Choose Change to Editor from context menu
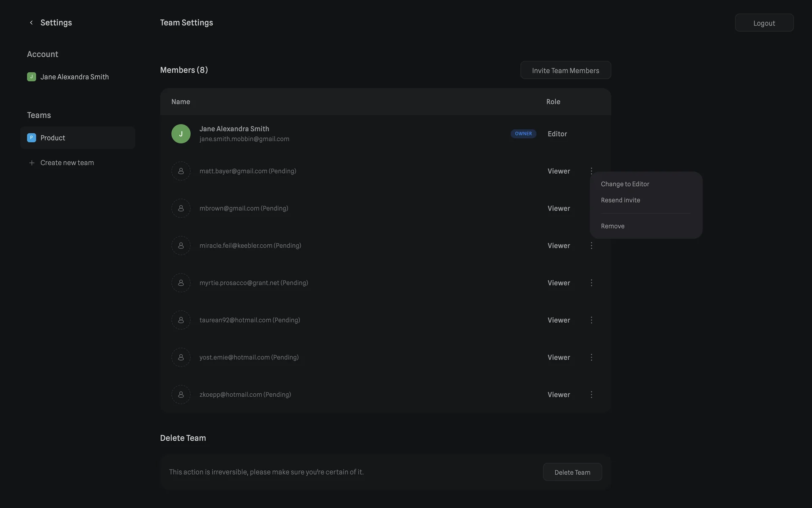Viewport: 812px width, 508px height. [625, 184]
